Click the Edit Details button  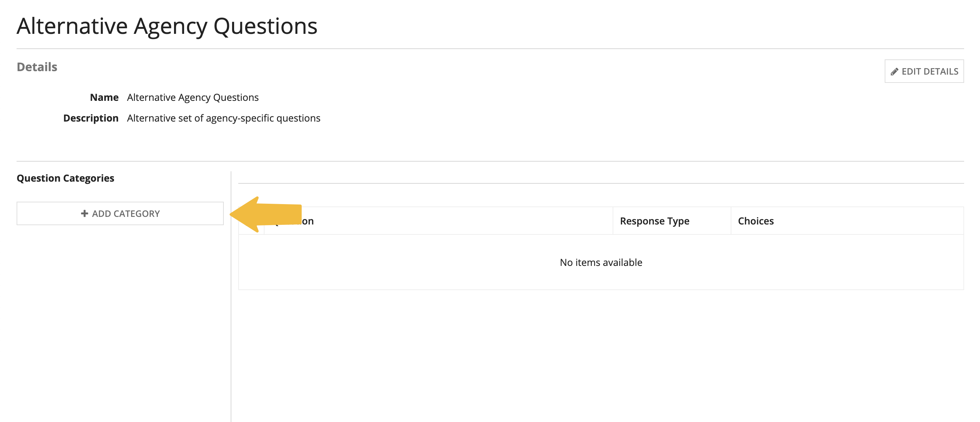coord(924,71)
